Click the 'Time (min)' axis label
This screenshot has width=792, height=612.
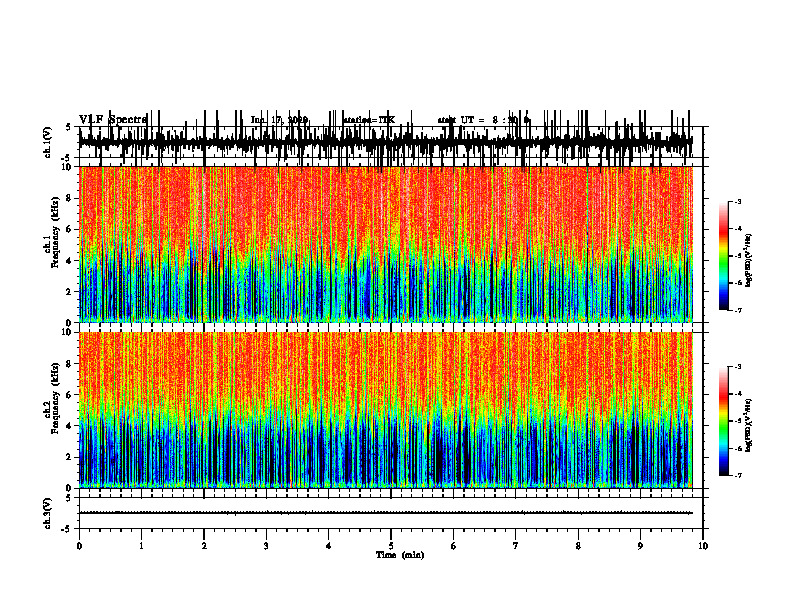pos(400,555)
